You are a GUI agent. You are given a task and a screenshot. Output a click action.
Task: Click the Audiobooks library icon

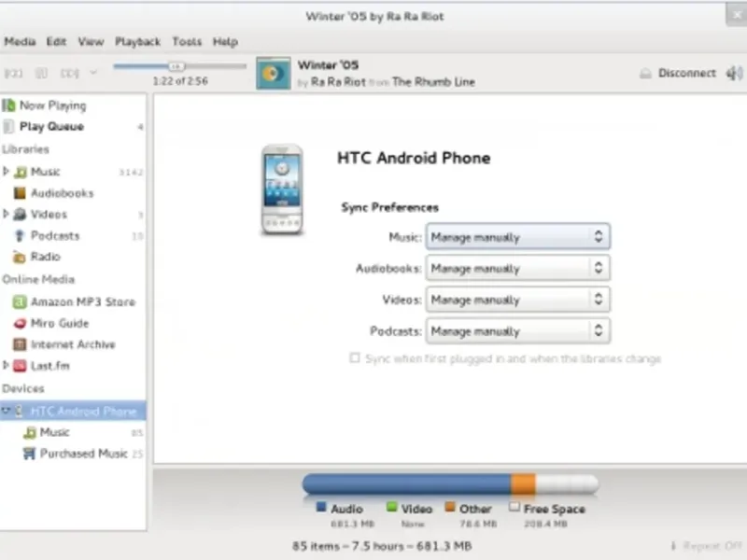pos(20,193)
